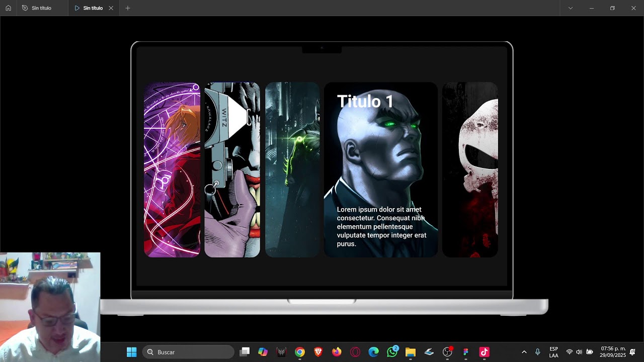This screenshot has width=644, height=362.
Task: Open a new tab with plus button
Action: [128, 8]
